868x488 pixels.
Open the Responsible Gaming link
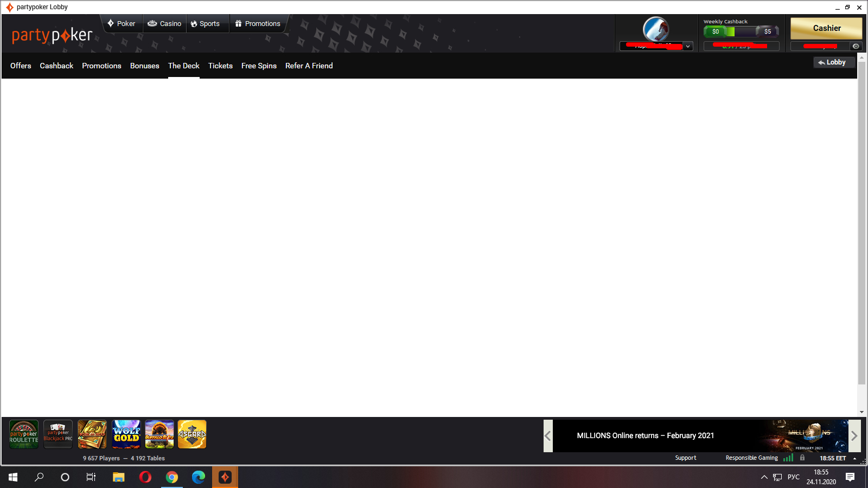tap(752, 458)
